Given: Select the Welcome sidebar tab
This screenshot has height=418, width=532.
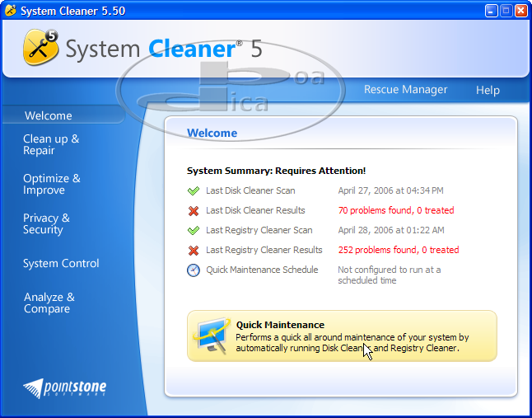Looking at the screenshot, I should 49,116.
